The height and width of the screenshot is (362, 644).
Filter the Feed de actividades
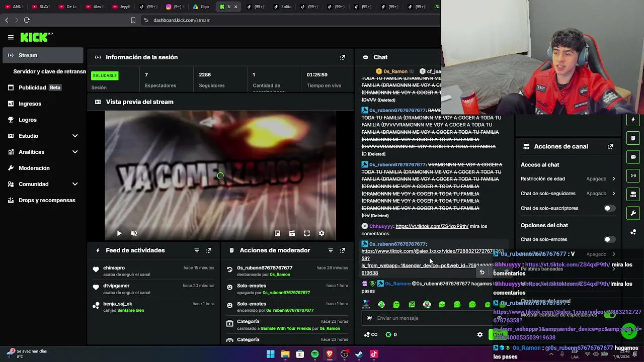point(197,250)
